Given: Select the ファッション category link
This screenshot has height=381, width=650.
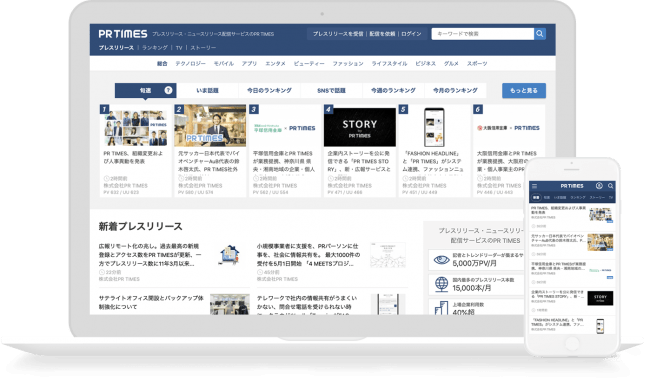Looking at the screenshot, I should [x=348, y=63].
